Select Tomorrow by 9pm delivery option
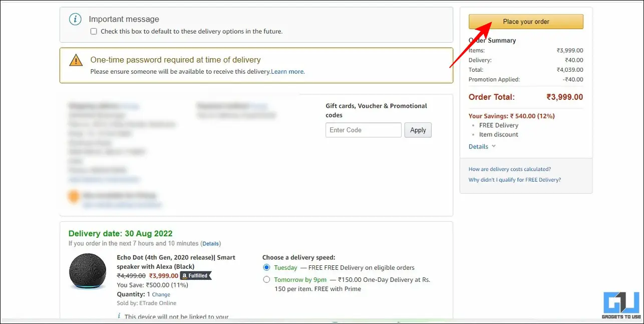 click(x=266, y=279)
